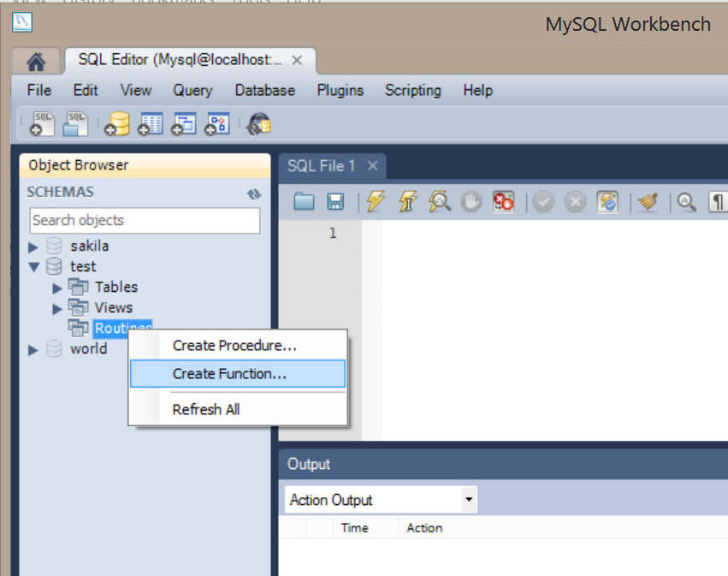
Task: Switch to the SQL Editor connection tab
Action: (x=180, y=60)
